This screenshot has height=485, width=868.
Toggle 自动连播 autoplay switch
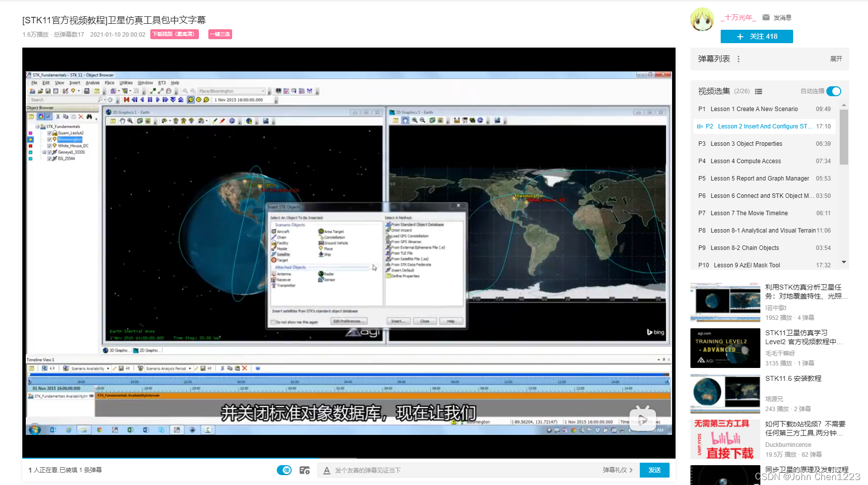[834, 91]
